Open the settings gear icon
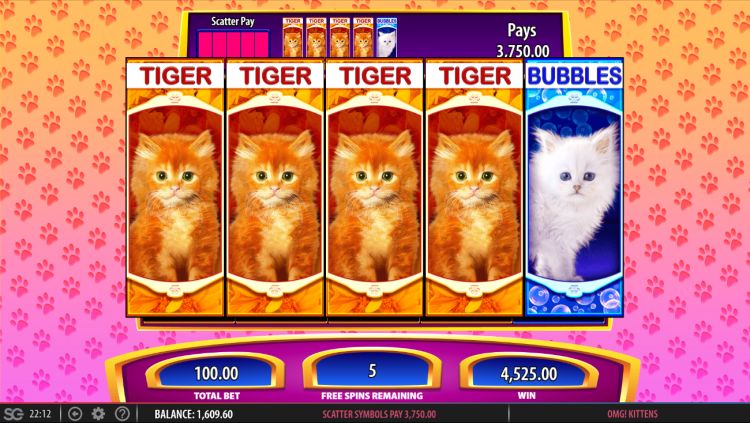This screenshot has width=750, height=423. coord(98,414)
